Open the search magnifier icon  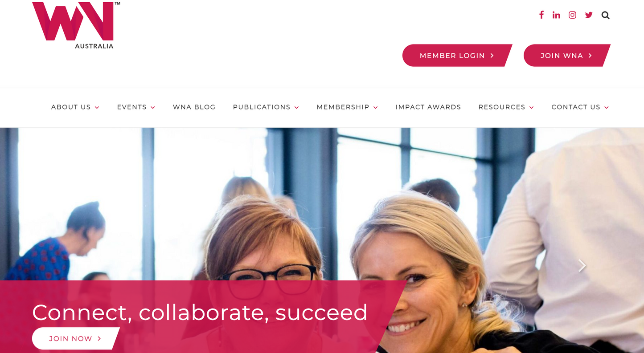(x=605, y=15)
